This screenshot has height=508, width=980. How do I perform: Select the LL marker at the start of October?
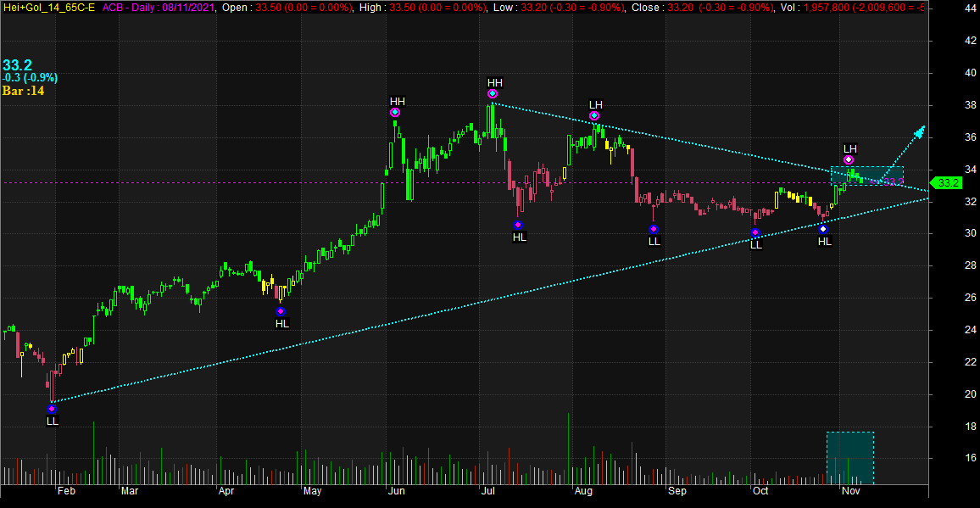pyautogui.click(x=755, y=232)
